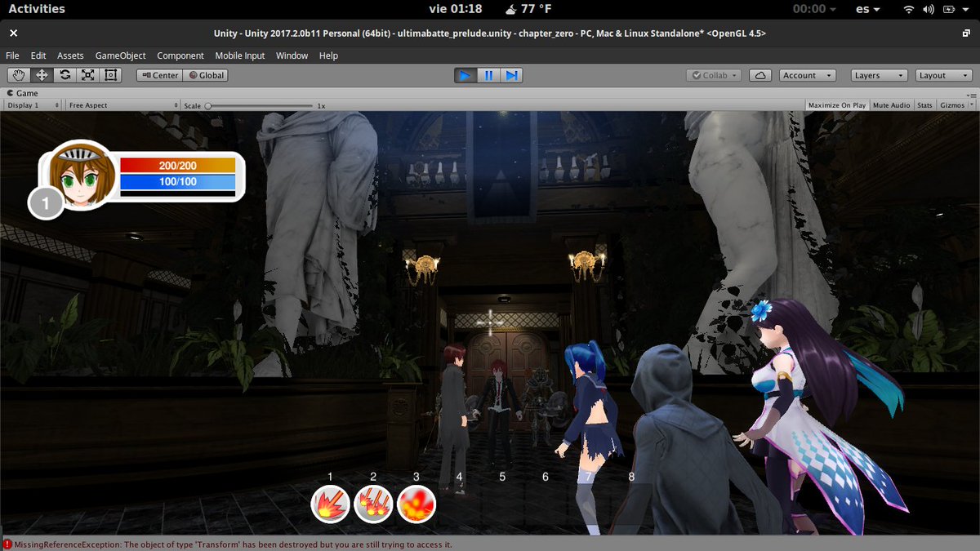Screen dimensions: 980x551
Task: Step forward one frame
Action: point(511,75)
